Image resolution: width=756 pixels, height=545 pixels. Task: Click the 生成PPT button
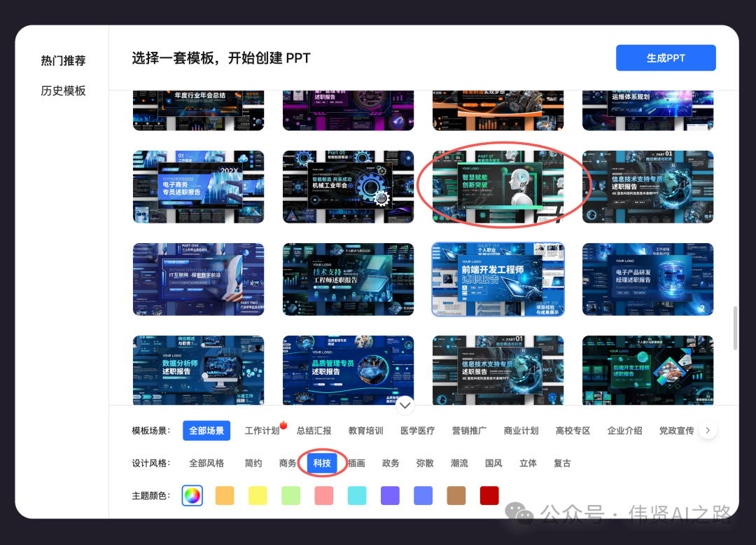pyautogui.click(x=666, y=58)
